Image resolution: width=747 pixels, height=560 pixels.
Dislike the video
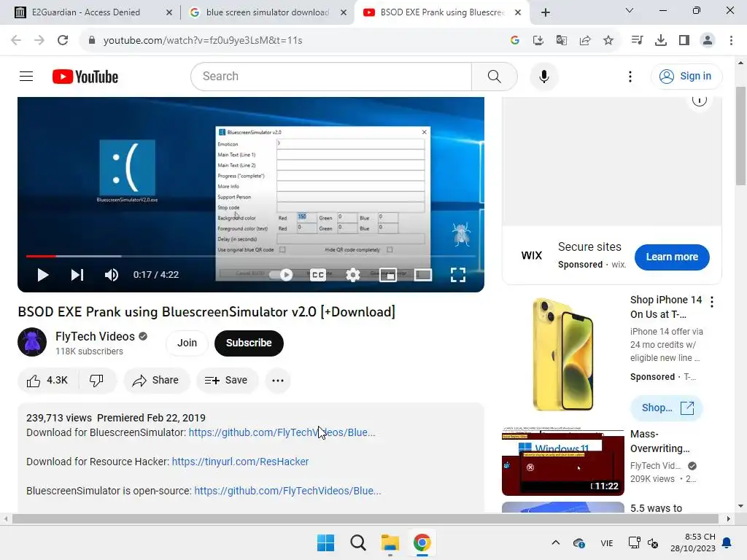[x=97, y=381]
